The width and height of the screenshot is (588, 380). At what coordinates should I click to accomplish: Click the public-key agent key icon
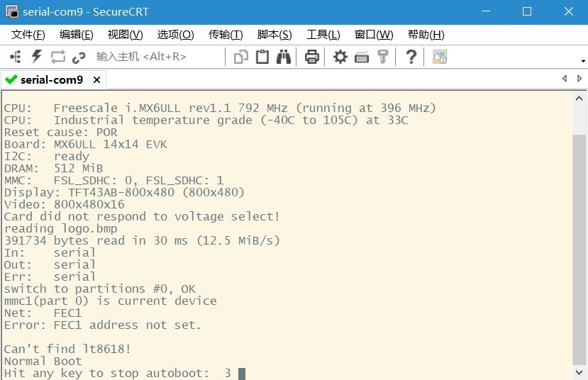tap(383, 57)
